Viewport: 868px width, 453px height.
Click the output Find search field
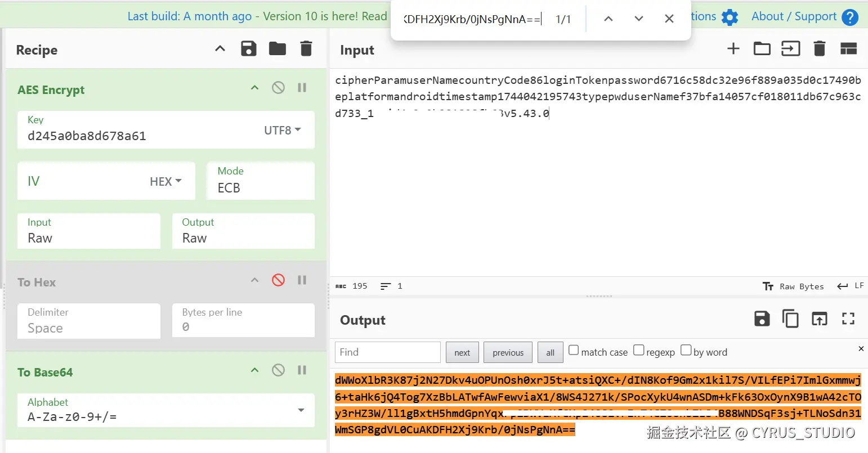[388, 352]
